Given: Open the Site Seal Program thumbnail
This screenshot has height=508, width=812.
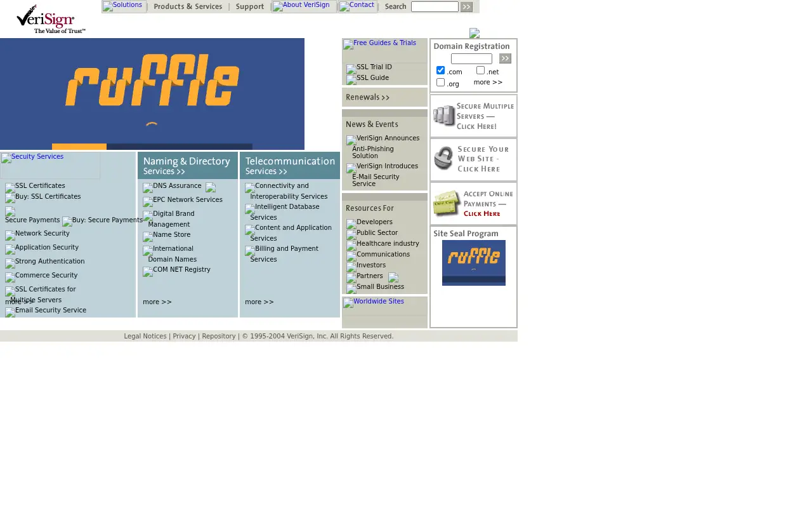Looking at the screenshot, I should [474, 263].
